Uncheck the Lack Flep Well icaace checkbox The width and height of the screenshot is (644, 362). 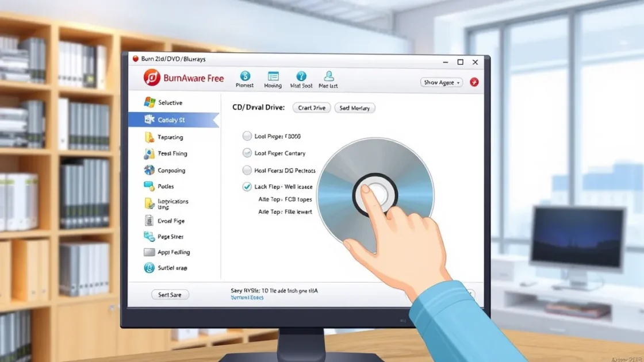[x=247, y=187]
